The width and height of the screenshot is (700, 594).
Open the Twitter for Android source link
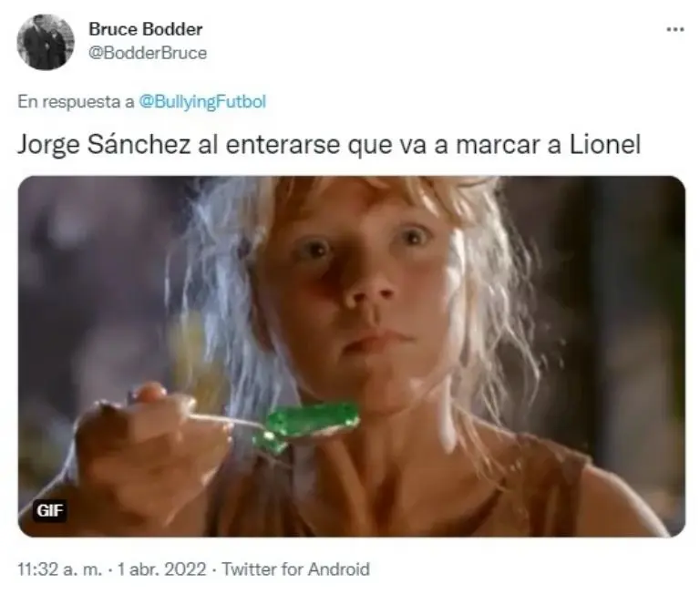pos(296,569)
